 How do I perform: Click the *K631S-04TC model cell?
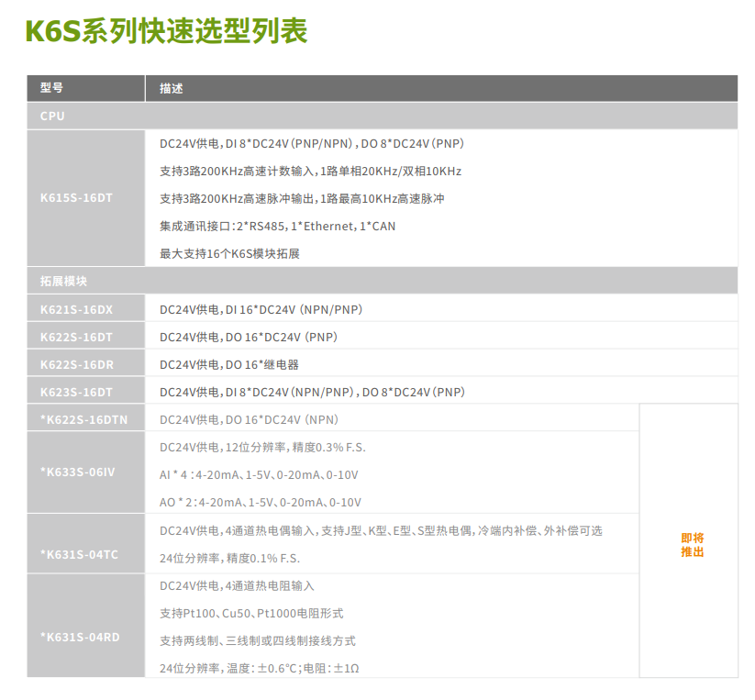(79, 555)
